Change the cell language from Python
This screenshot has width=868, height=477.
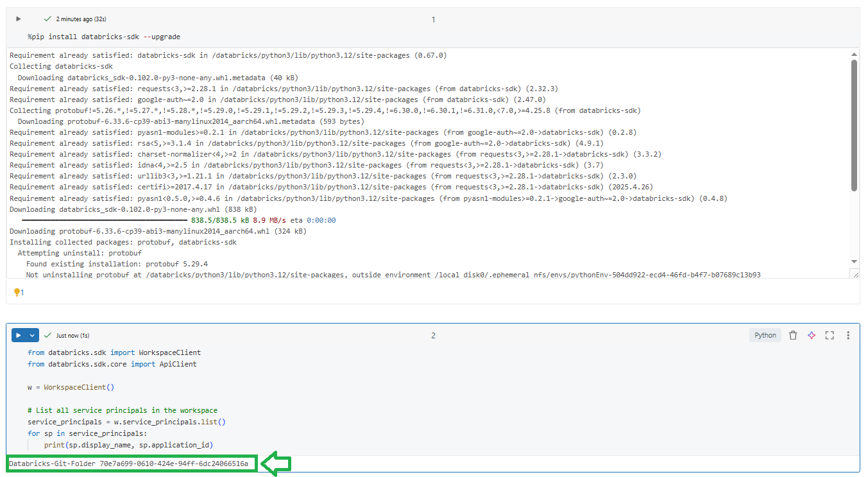tap(765, 335)
